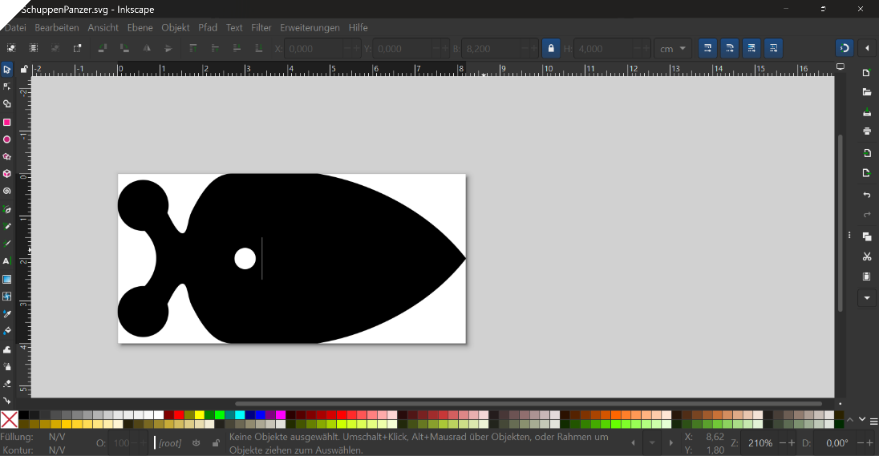The height and width of the screenshot is (456, 879).
Task: Open the cm units dropdown
Action: (672, 48)
